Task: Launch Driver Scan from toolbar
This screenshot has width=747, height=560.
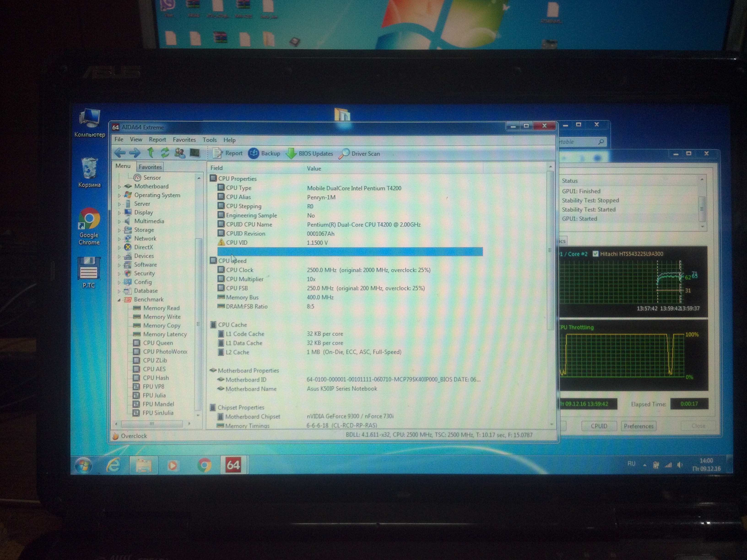Action: [359, 153]
